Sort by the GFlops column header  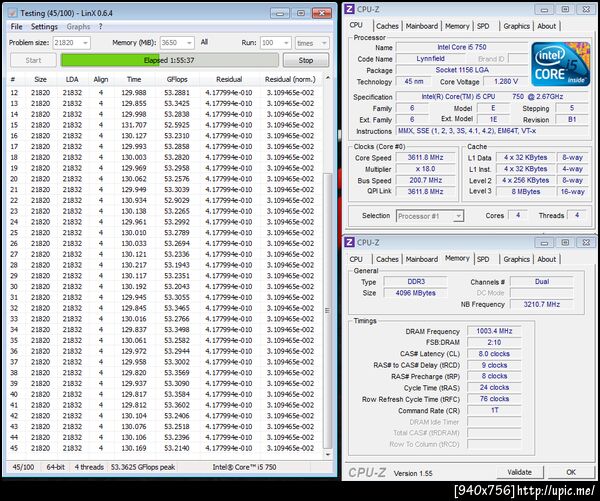coord(177,79)
